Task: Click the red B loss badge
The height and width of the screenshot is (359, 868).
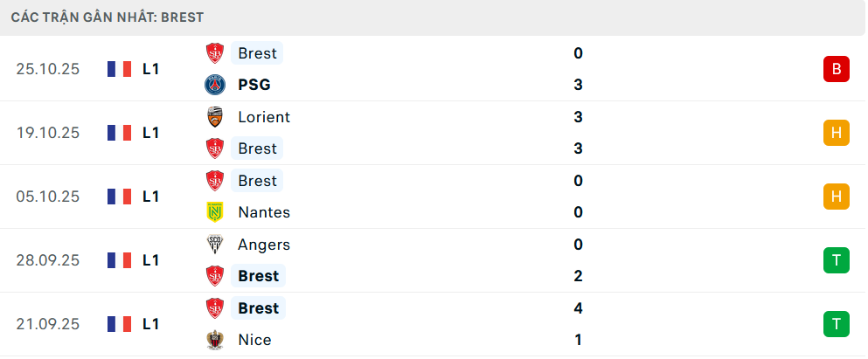Action: [836, 69]
